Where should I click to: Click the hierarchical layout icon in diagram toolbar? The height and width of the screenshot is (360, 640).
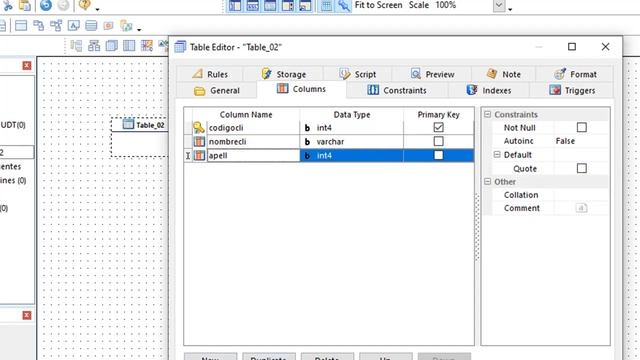(94, 45)
